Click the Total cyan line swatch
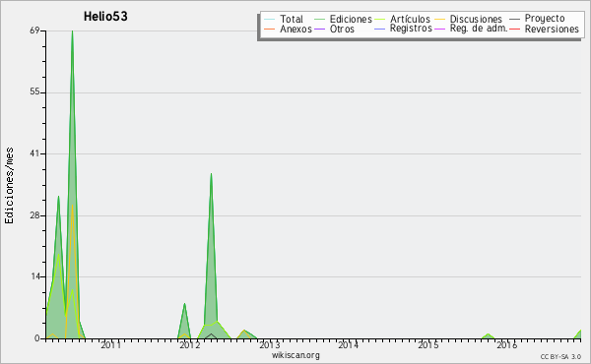591x364 pixels. pos(270,20)
